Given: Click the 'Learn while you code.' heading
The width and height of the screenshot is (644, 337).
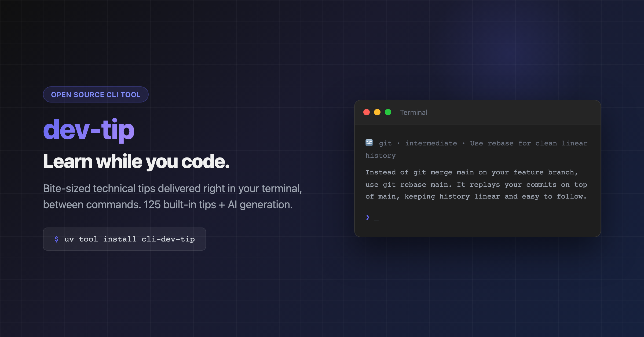Looking at the screenshot, I should tap(136, 162).
